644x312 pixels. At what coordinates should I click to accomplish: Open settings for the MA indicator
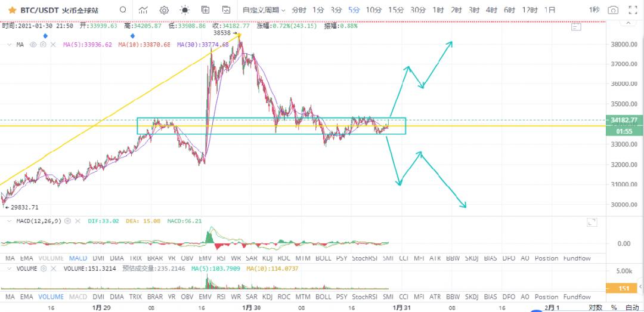coord(43,44)
